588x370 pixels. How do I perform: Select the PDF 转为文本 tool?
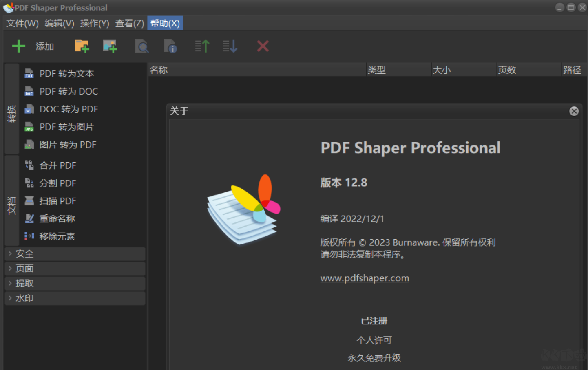tap(66, 73)
